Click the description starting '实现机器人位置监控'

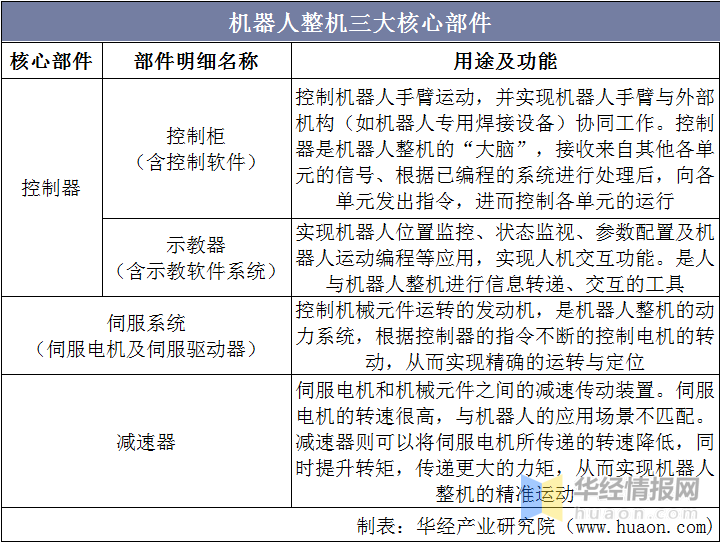pos(505,258)
